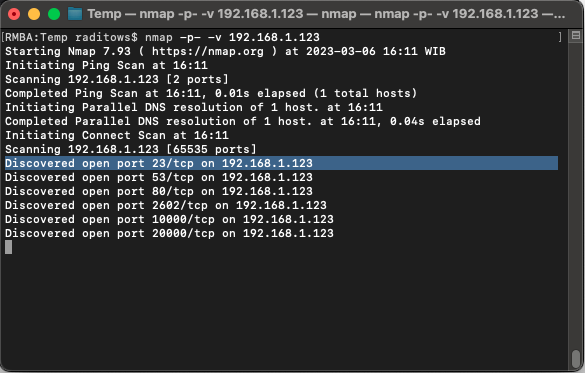Click the "Initiating Connect Scan at 16:11" line
Image resolution: width=585 pixels, height=373 pixels.
117,135
